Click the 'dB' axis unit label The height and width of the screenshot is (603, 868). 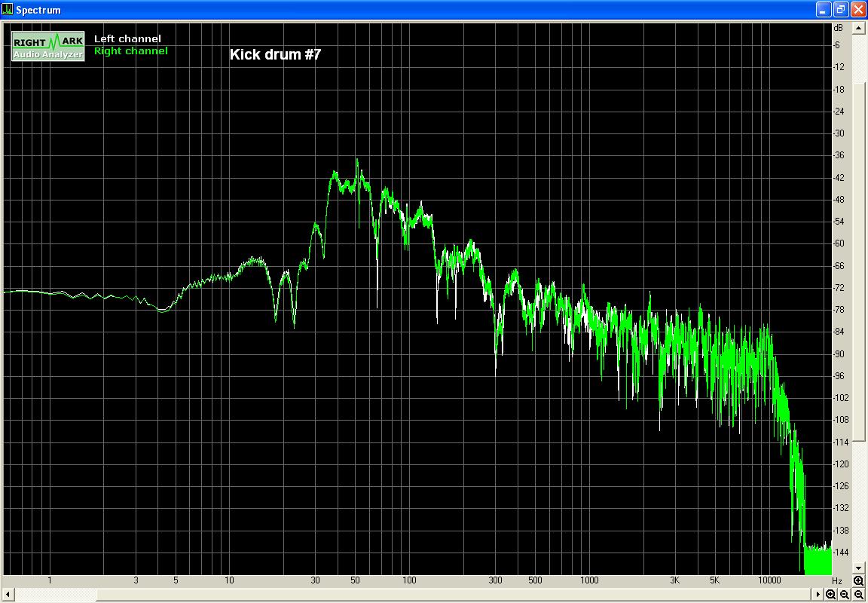point(838,28)
